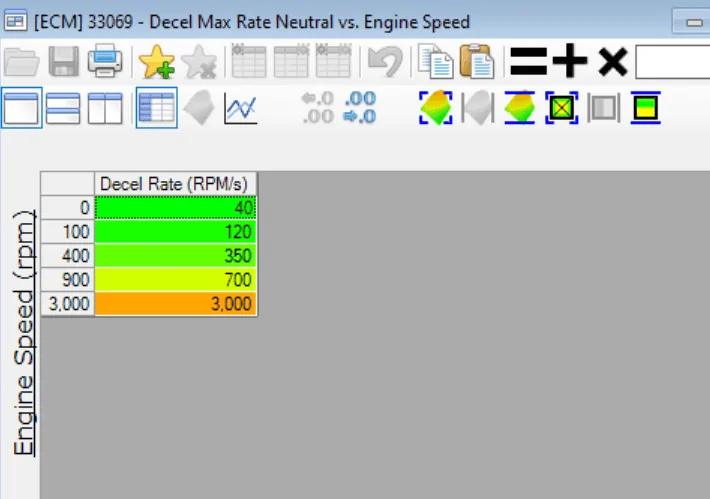Select the single pane layout view

21,108
